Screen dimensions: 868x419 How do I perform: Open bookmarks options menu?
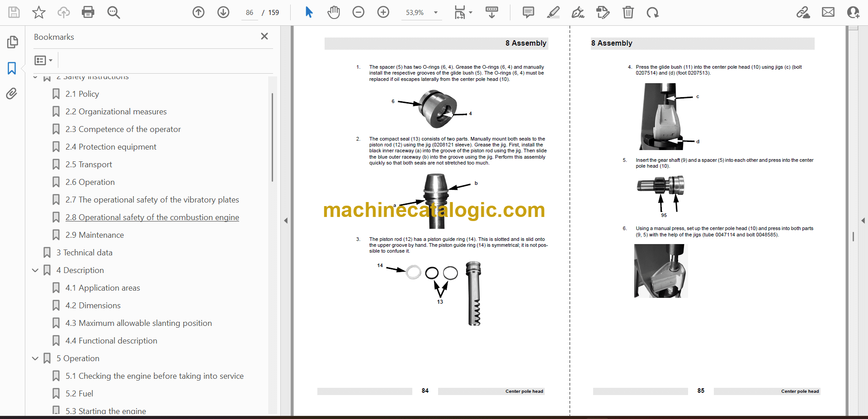point(43,60)
